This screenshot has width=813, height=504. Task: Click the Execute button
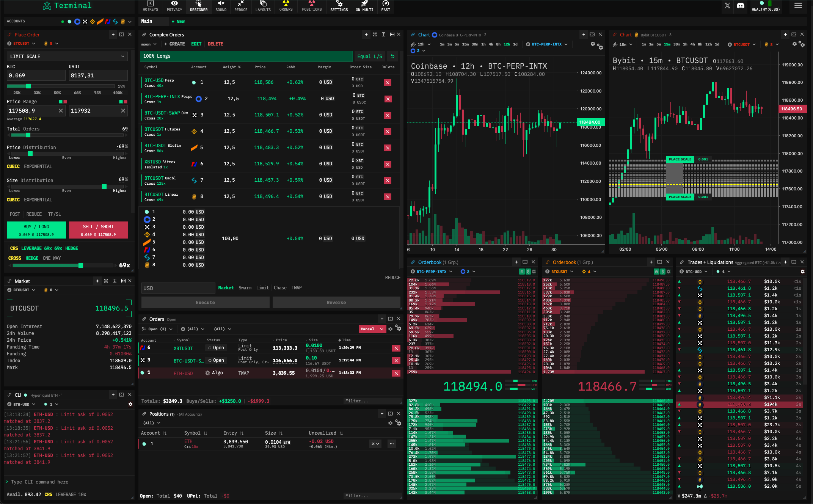205,303
